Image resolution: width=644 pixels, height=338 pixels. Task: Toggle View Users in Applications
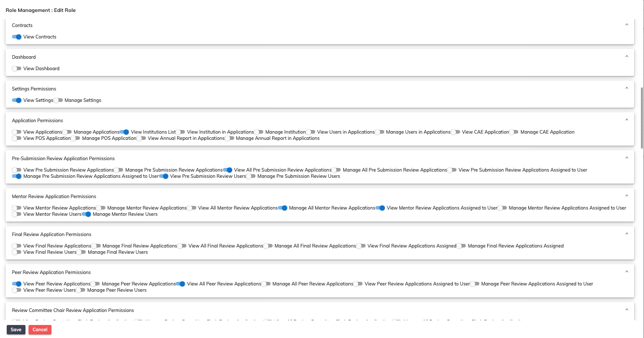coord(311,132)
